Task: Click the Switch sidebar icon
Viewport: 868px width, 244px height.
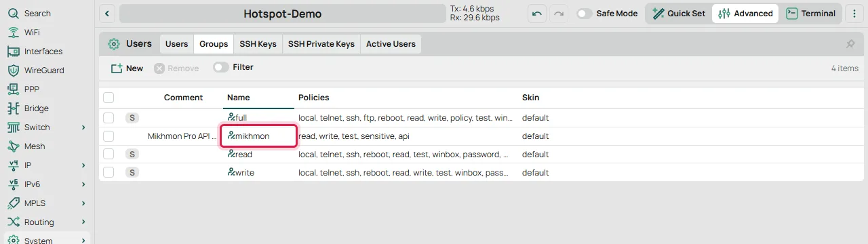Action: [13, 127]
